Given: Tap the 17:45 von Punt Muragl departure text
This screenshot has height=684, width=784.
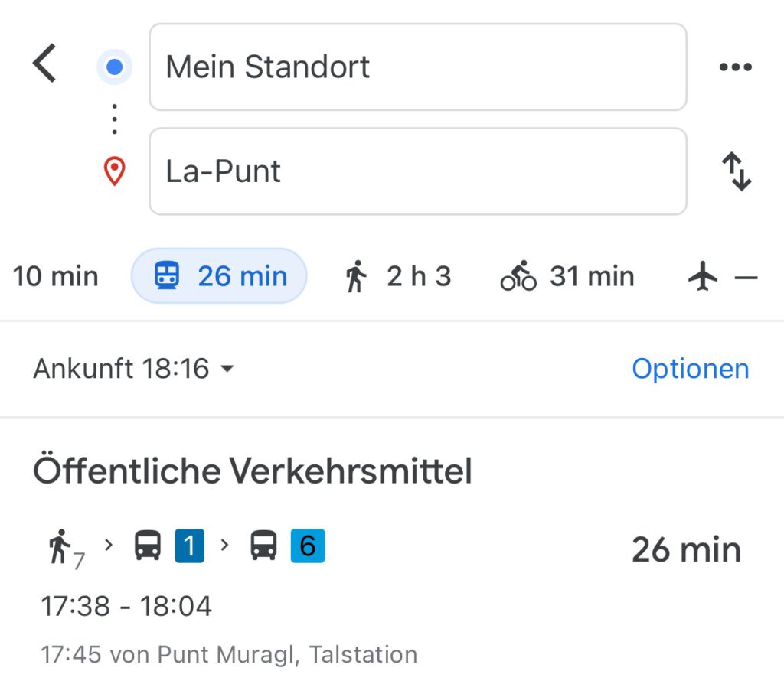Looking at the screenshot, I should point(229,654).
